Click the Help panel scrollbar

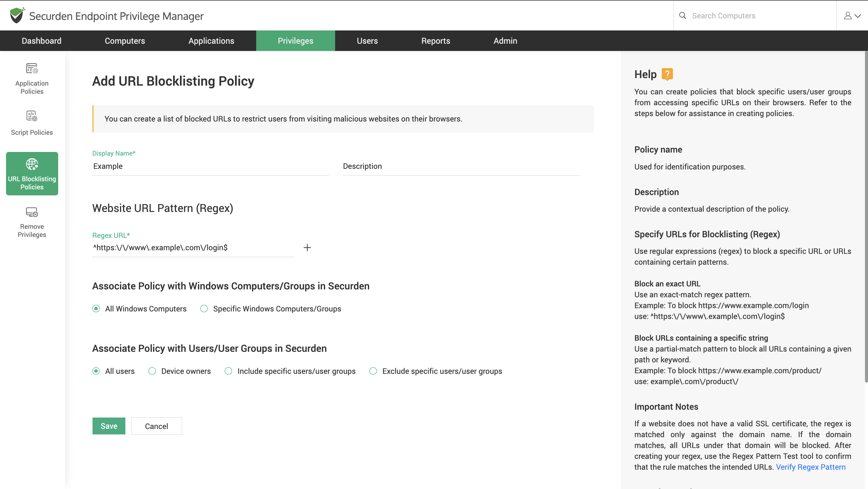click(866, 217)
